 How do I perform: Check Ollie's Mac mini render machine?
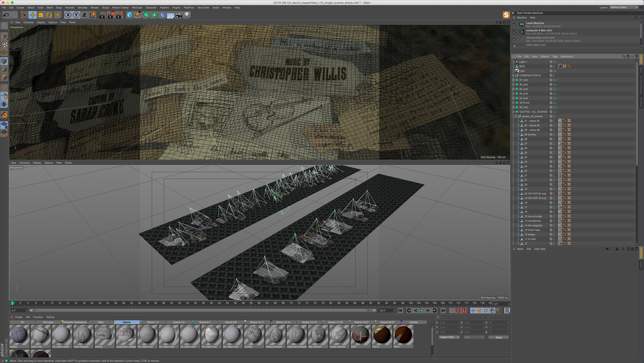click(x=515, y=46)
